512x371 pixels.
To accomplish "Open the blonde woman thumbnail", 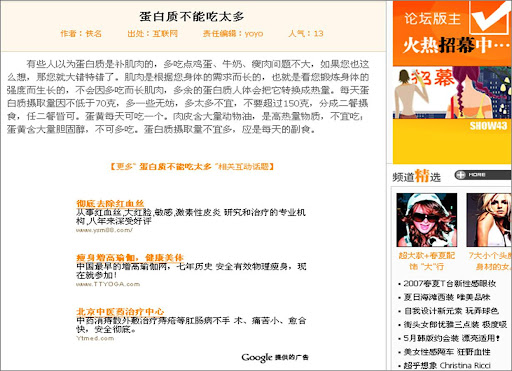I will coord(489,220).
